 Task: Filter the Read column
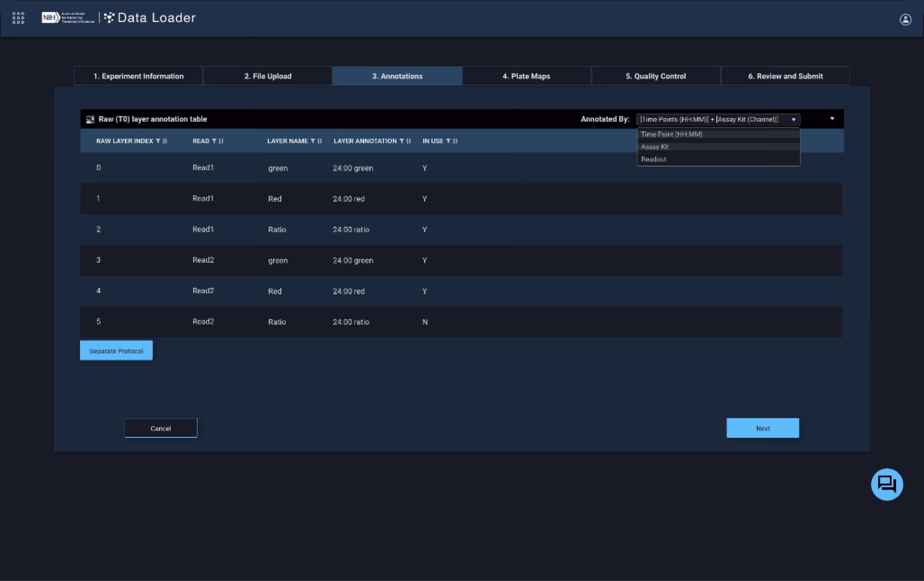pos(214,141)
